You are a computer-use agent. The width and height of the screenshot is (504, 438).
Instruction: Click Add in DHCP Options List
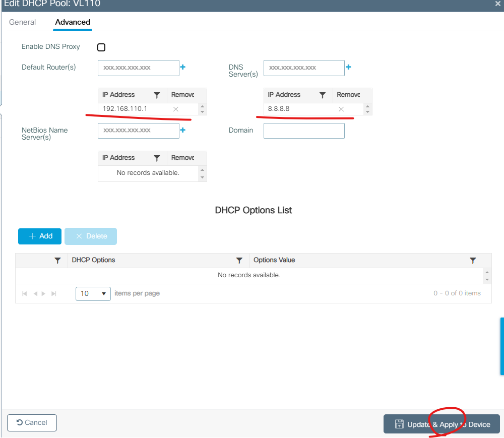pos(40,236)
